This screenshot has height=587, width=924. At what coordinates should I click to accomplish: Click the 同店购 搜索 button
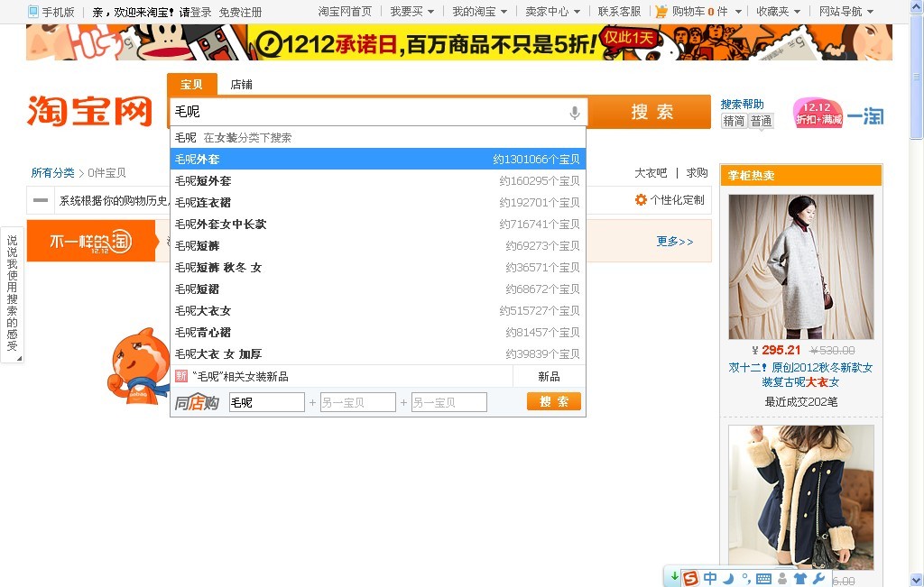[554, 401]
